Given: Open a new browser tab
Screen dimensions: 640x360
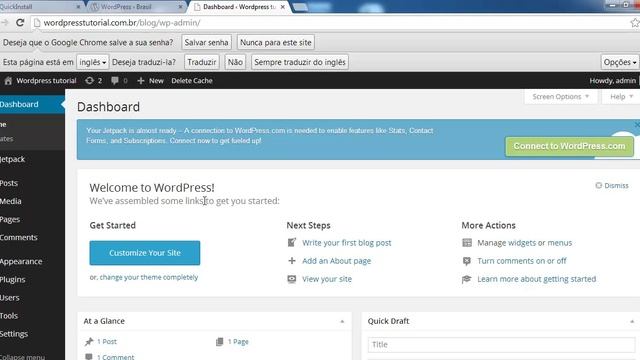Looking at the screenshot, I should coord(300,7).
